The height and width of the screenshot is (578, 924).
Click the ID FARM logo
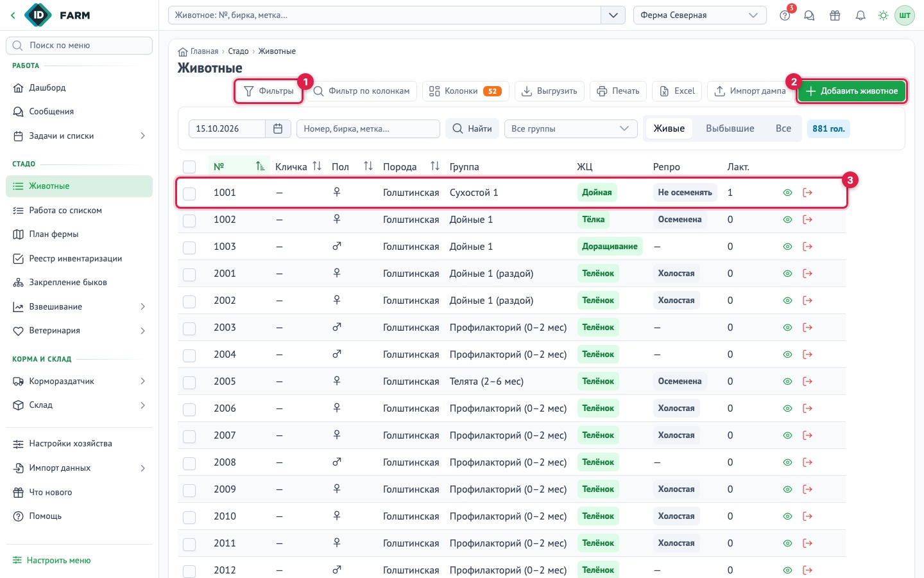(57, 15)
